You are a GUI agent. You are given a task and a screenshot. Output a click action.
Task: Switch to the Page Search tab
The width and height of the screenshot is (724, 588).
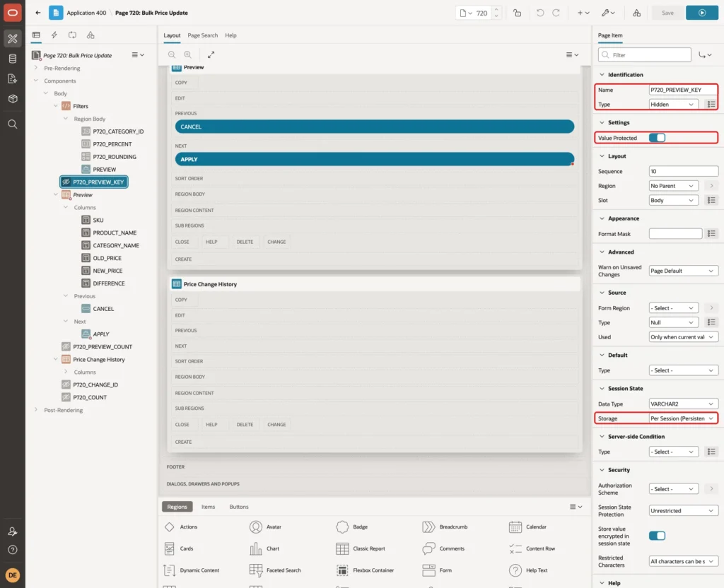point(202,35)
